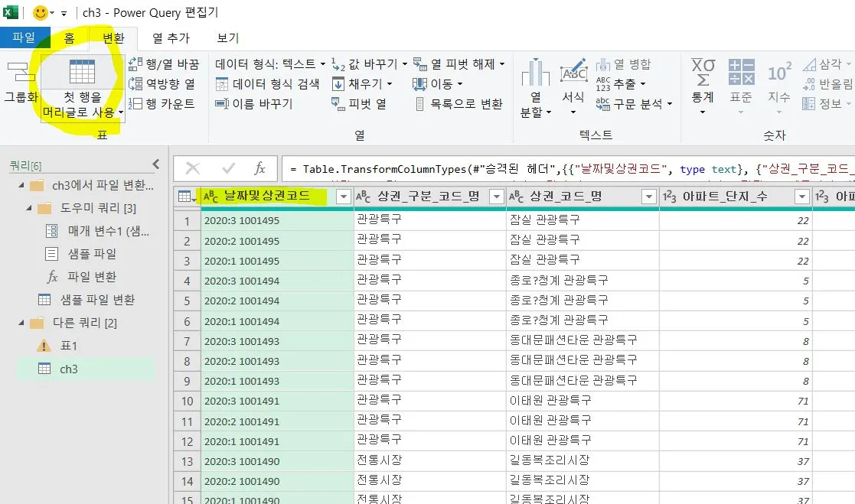Click Replace Values (값 바꾸기) icon
This screenshot has height=504, width=855.
tap(338, 64)
